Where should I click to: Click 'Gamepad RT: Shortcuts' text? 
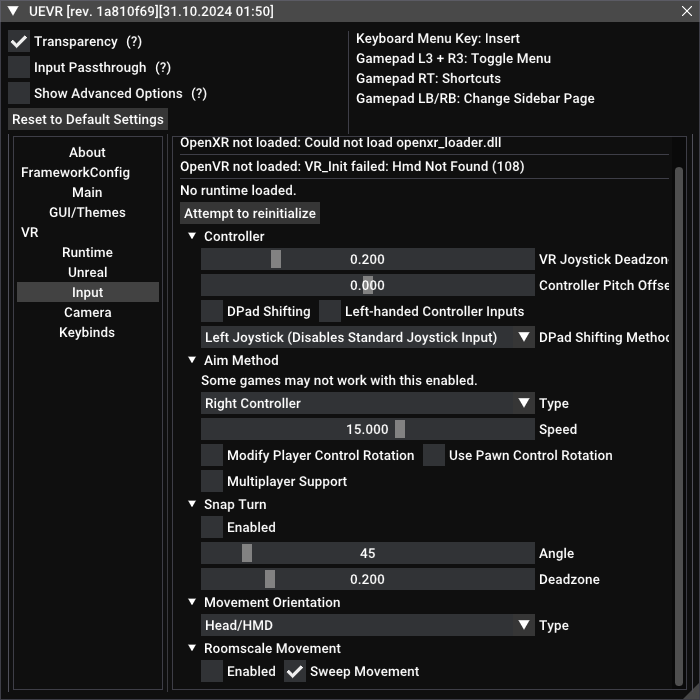point(429,79)
